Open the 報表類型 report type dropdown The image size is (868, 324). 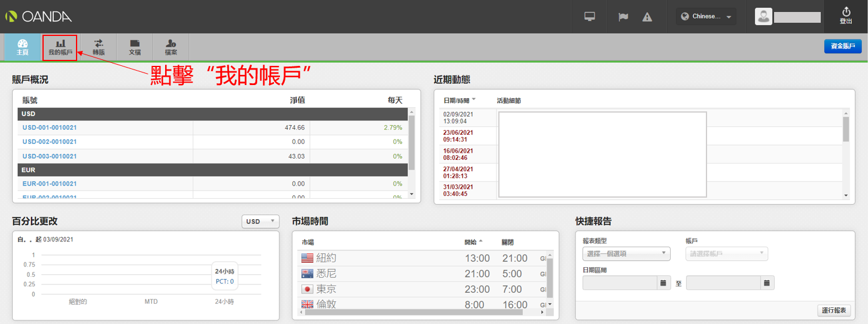pyautogui.click(x=626, y=254)
